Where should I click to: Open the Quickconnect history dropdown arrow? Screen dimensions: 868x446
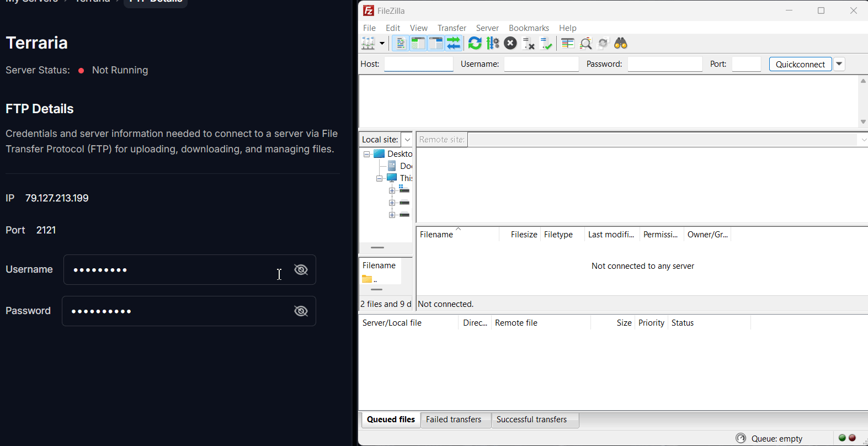click(839, 64)
